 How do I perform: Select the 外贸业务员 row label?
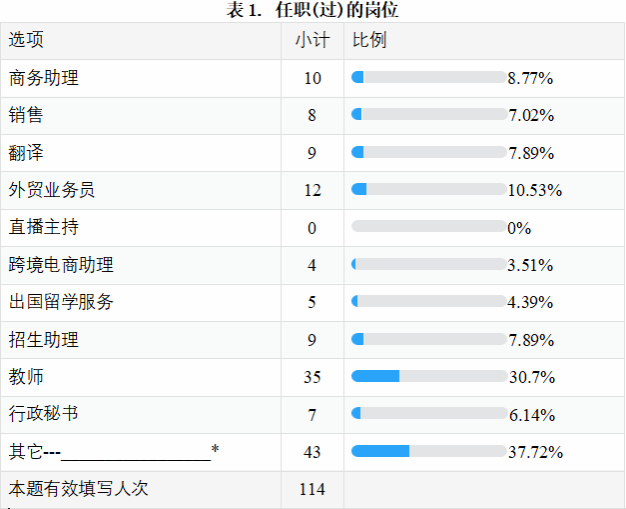point(52,190)
